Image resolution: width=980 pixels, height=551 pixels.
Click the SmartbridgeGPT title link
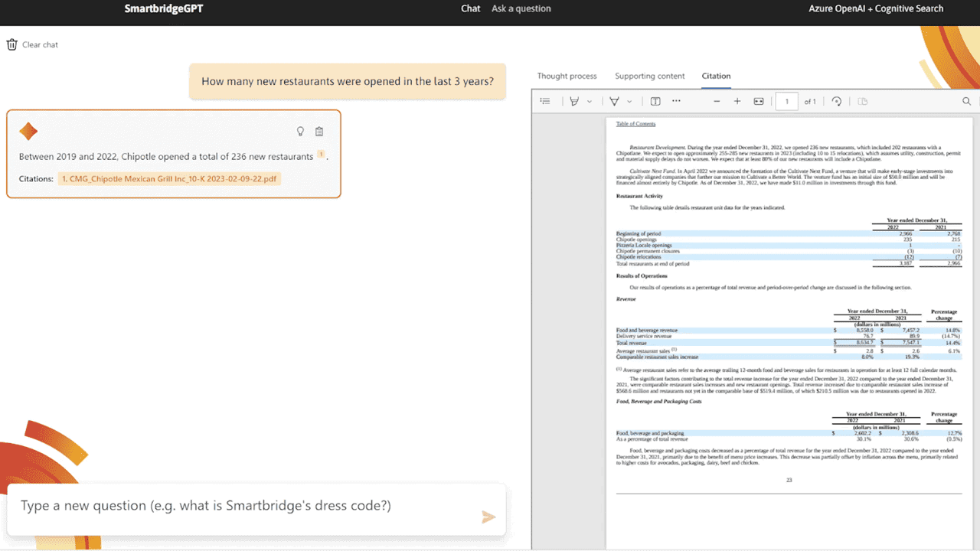click(x=164, y=9)
